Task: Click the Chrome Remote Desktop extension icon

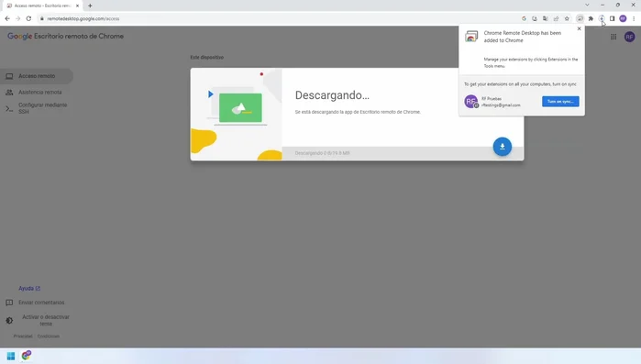Action: point(580,18)
